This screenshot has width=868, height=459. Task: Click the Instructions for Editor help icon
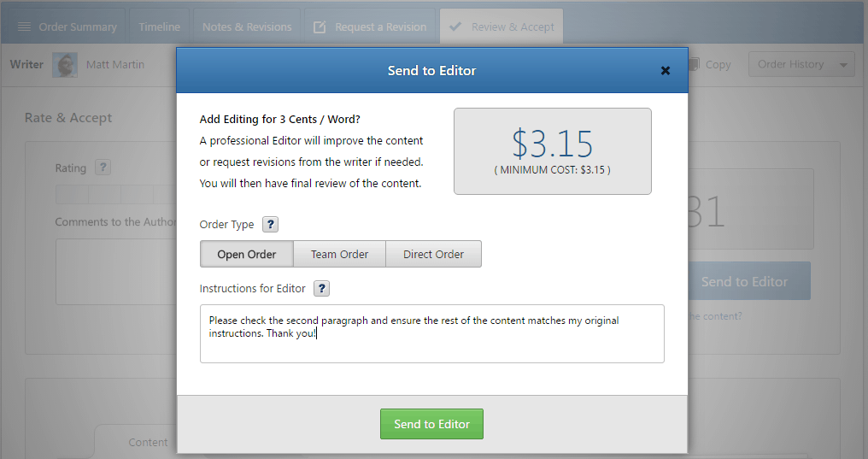click(321, 289)
